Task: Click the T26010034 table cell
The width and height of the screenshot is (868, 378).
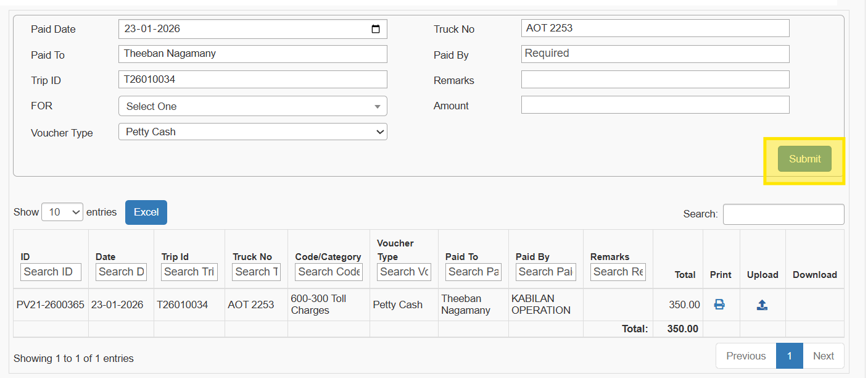Action: (189, 304)
